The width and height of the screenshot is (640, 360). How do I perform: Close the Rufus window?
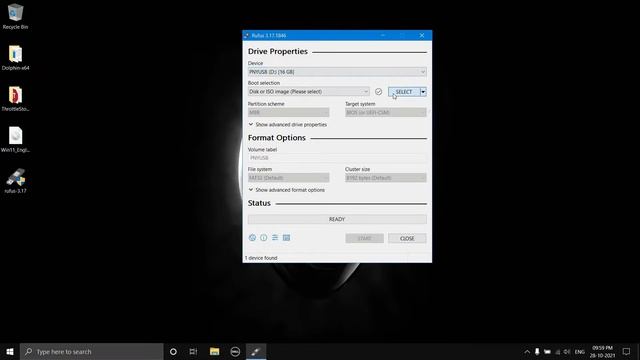(422, 36)
